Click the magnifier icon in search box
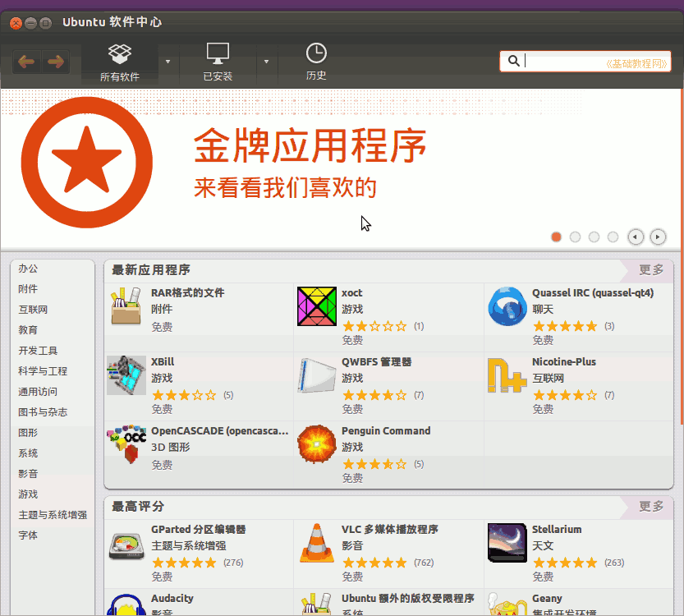 click(514, 61)
